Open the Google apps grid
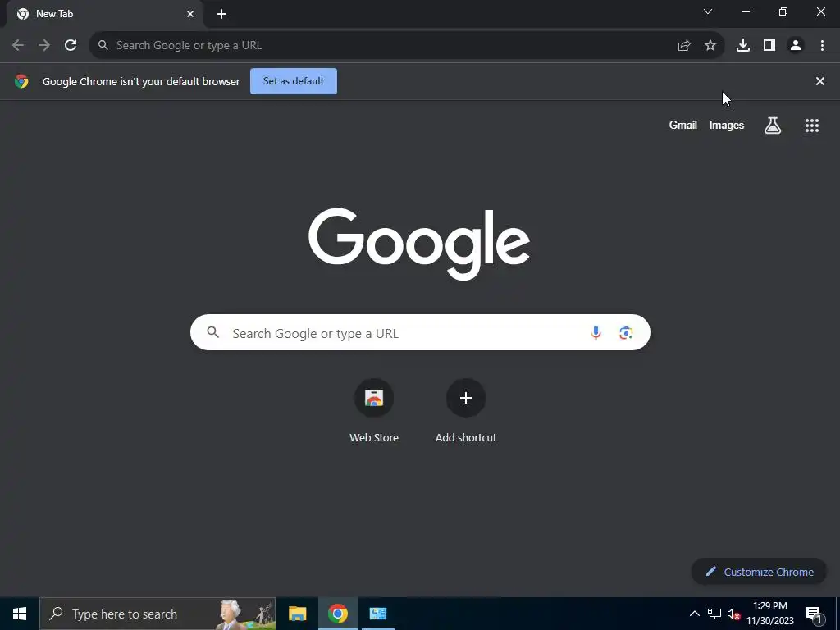The height and width of the screenshot is (630, 840). coord(812,126)
